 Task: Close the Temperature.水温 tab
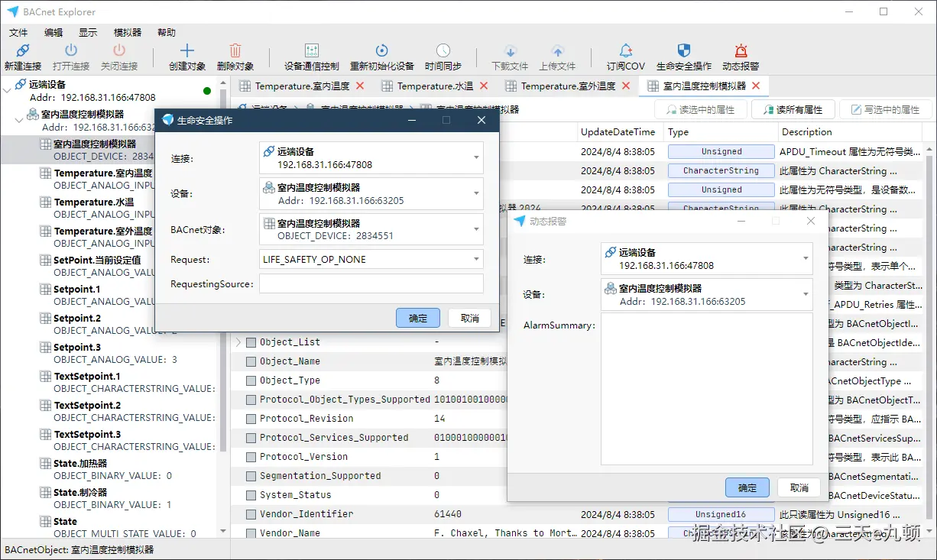[485, 86]
